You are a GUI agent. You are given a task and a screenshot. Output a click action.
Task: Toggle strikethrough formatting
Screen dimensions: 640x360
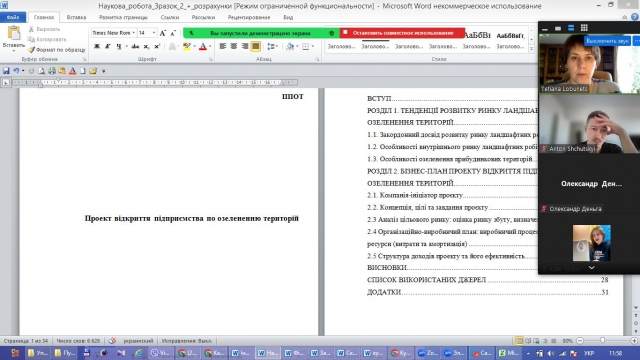135,47
